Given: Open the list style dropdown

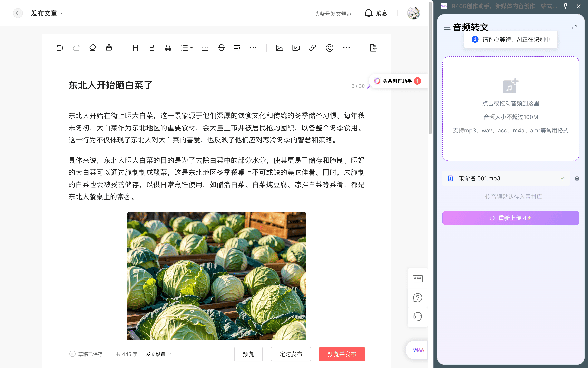Looking at the screenshot, I should tap(187, 48).
